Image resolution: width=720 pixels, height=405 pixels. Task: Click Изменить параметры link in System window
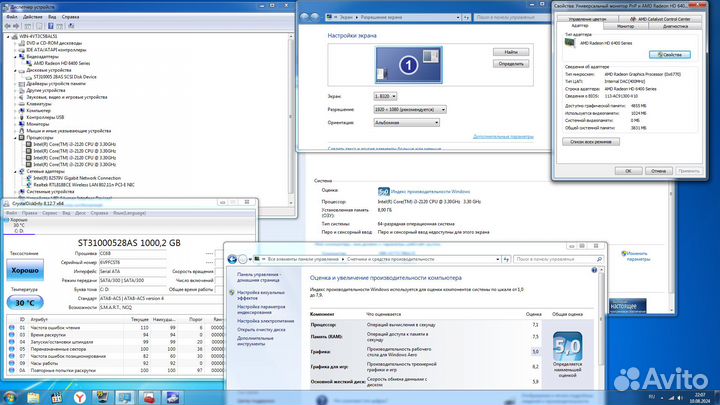tap(638, 256)
